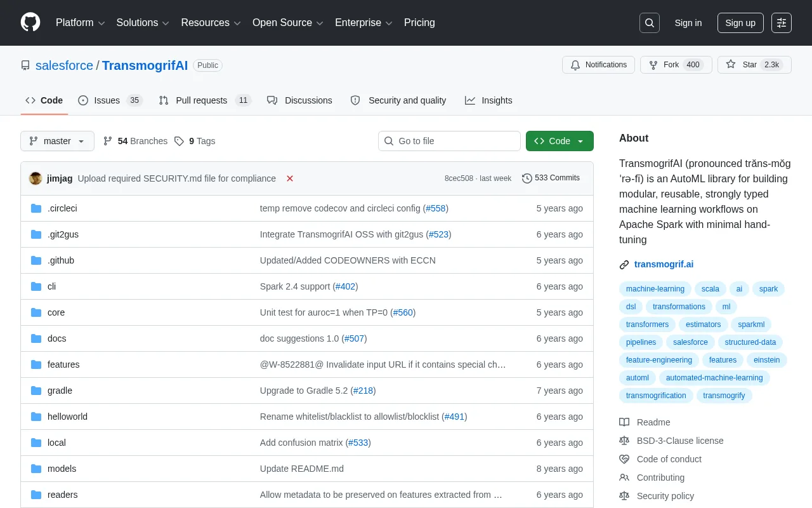
Task: Expand the Platform menu in header
Action: (x=80, y=23)
